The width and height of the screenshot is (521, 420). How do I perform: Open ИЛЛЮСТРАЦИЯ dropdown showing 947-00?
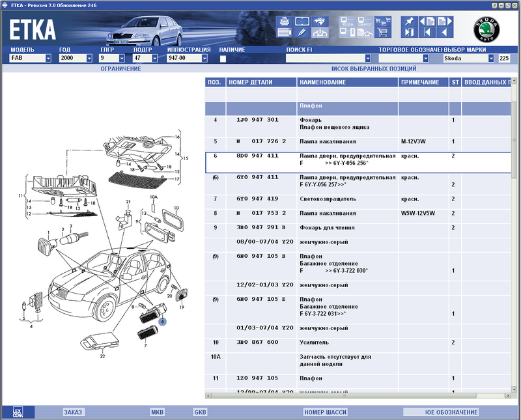[204, 58]
